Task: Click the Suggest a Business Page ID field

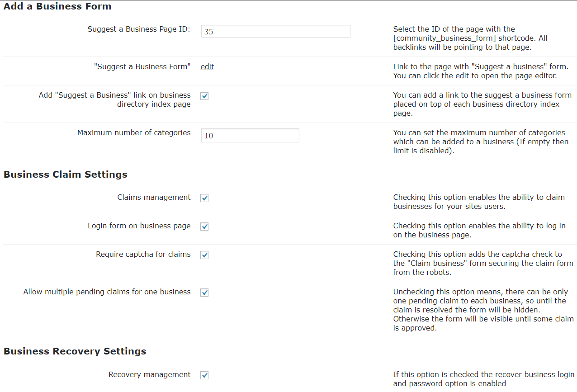Action: [x=275, y=31]
